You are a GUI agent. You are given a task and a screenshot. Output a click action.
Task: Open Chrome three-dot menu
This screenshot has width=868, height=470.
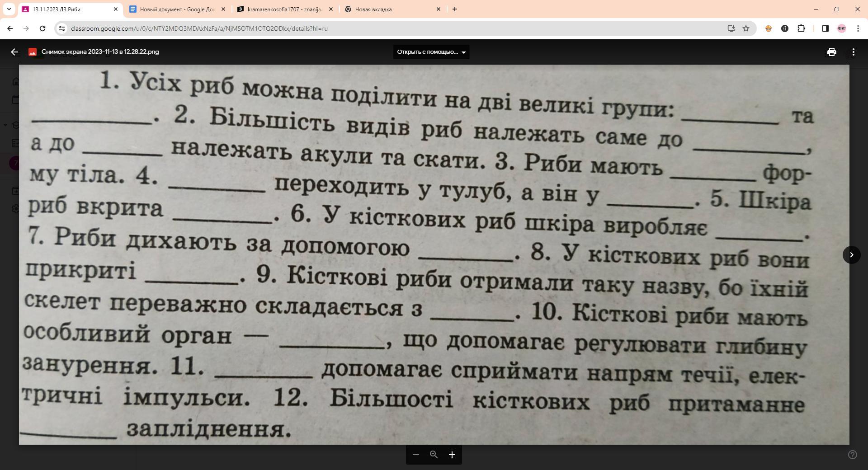(x=858, y=28)
